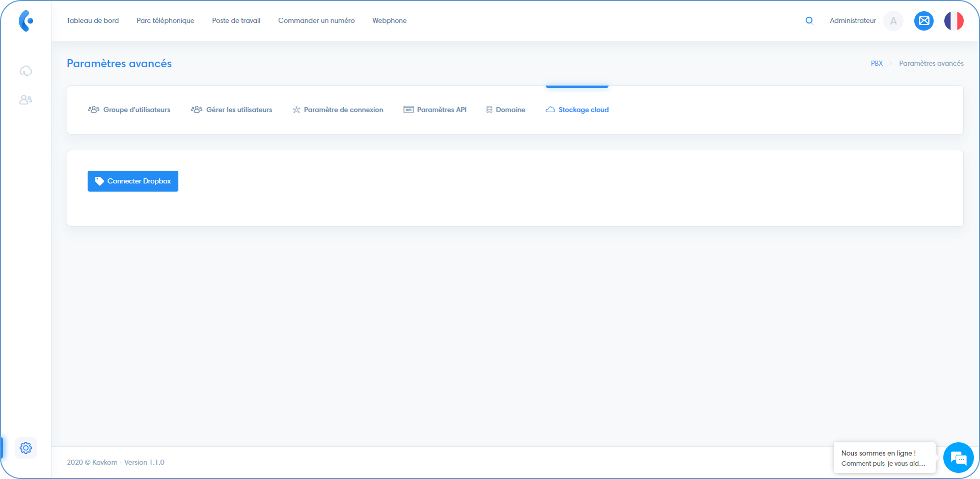
Task: Open messages via the blue envelope icon
Action: pyautogui.click(x=924, y=21)
